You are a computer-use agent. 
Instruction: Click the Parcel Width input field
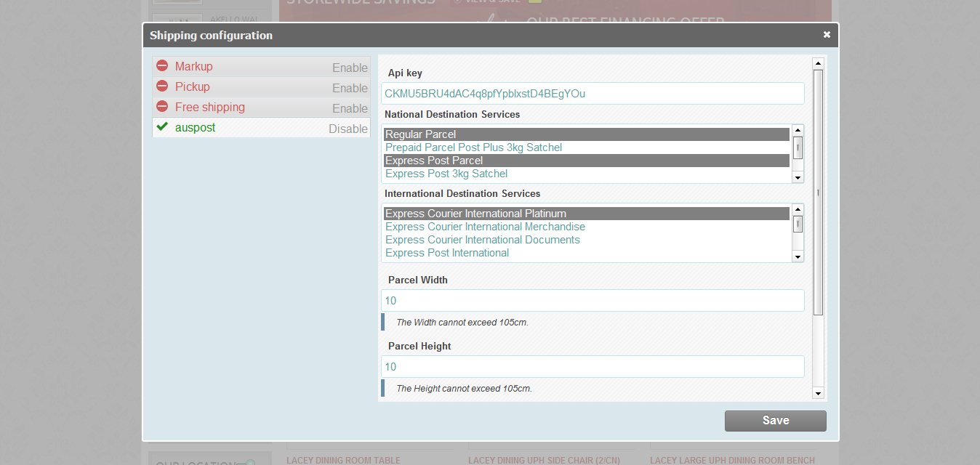point(593,301)
